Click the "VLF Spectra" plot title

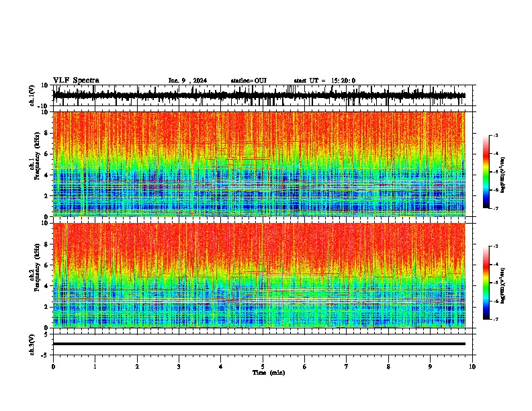[x=76, y=81]
